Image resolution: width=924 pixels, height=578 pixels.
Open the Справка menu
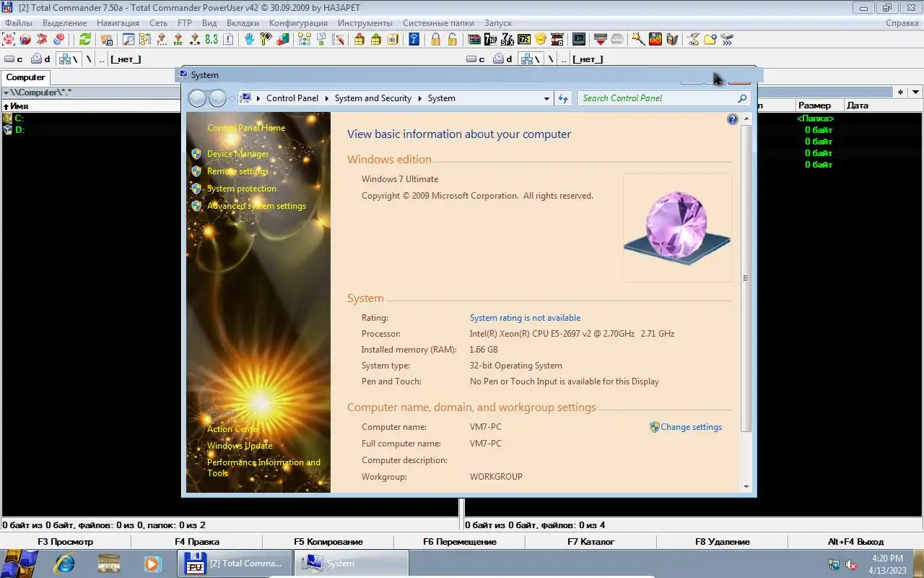[x=902, y=23]
